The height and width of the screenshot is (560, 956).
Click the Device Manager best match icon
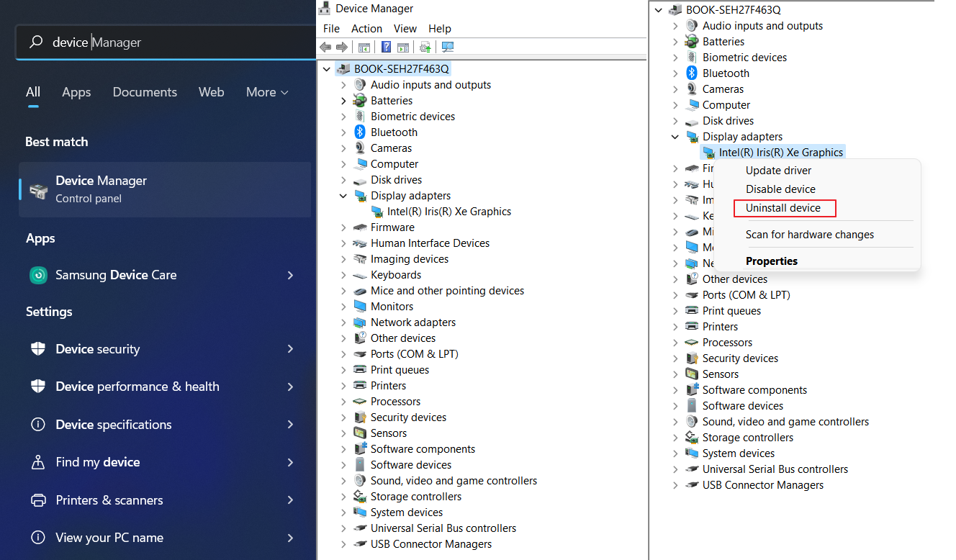38,190
